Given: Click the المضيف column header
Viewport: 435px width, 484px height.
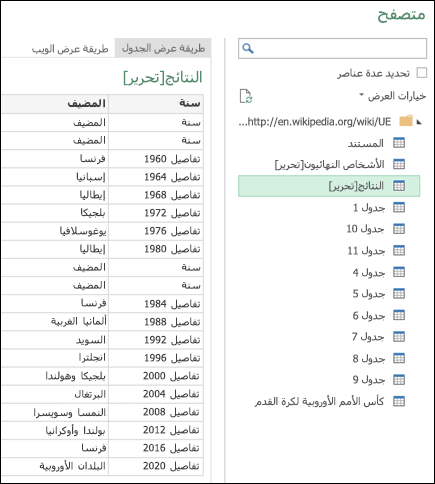Looking at the screenshot, I should pos(55,104).
